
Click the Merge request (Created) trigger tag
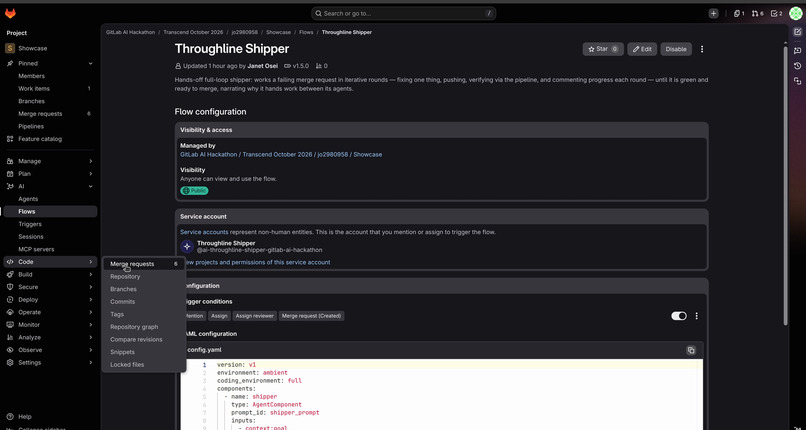tap(312, 316)
